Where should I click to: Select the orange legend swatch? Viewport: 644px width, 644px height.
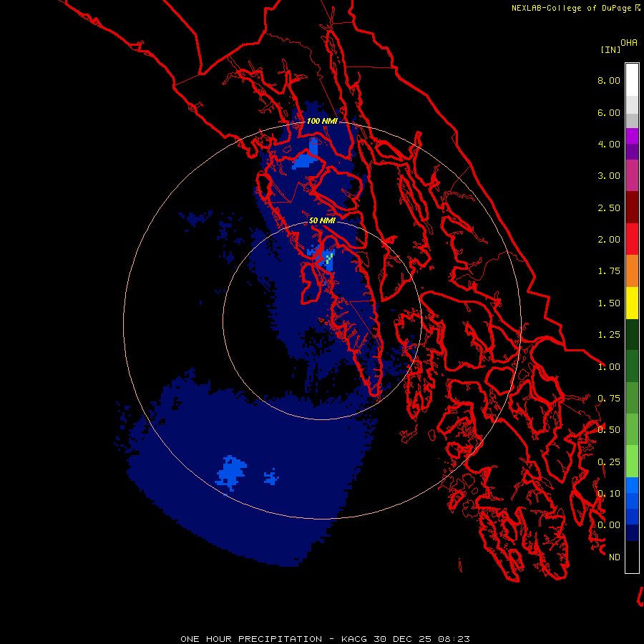(x=632, y=271)
